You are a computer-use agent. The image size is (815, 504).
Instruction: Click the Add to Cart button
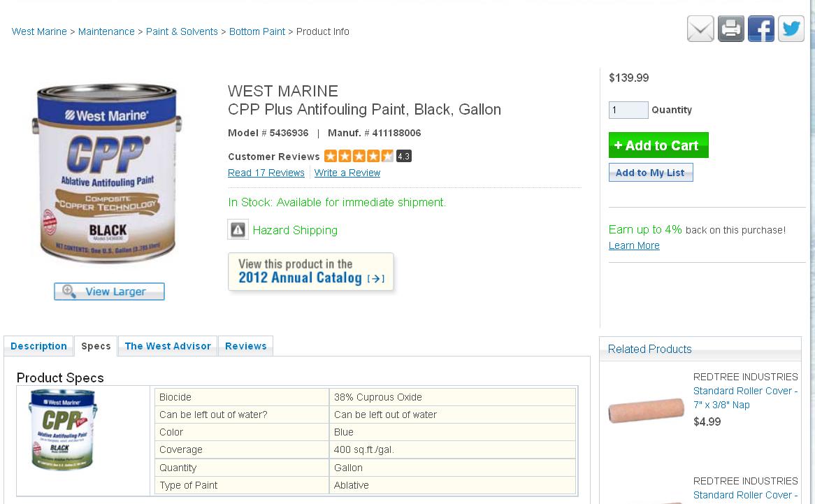658,145
